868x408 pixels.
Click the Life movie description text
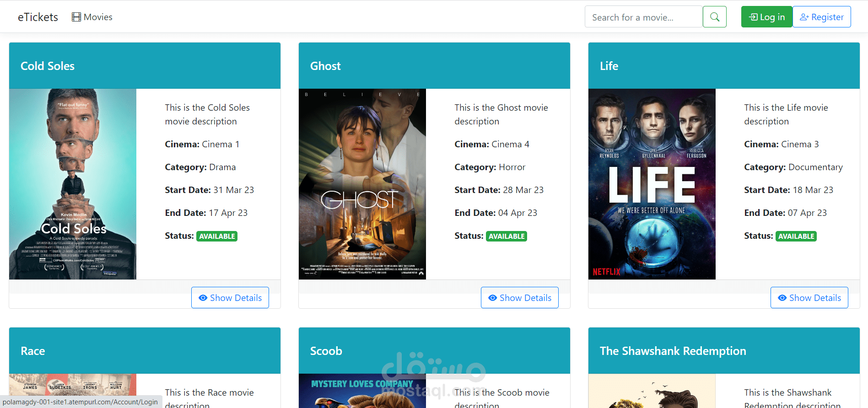point(786,114)
